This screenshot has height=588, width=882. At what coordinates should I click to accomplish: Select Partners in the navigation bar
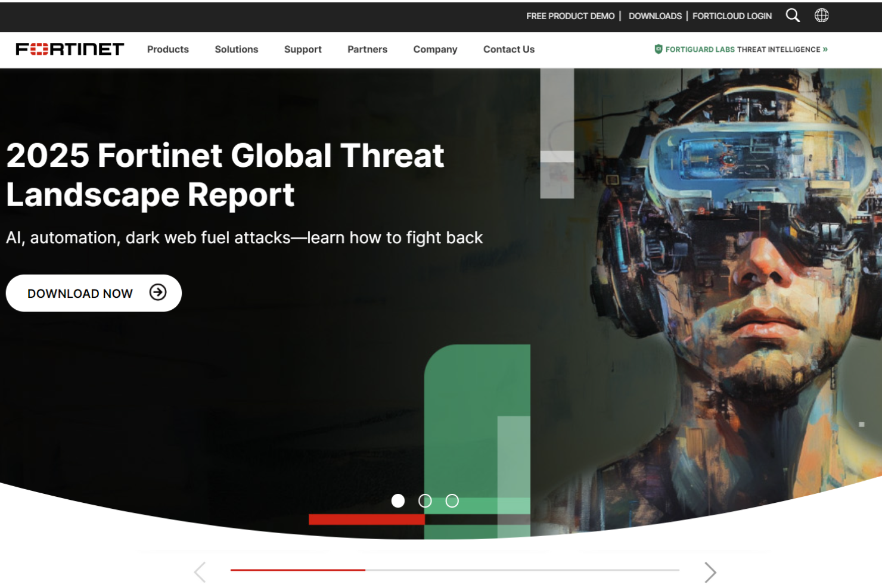click(367, 49)
